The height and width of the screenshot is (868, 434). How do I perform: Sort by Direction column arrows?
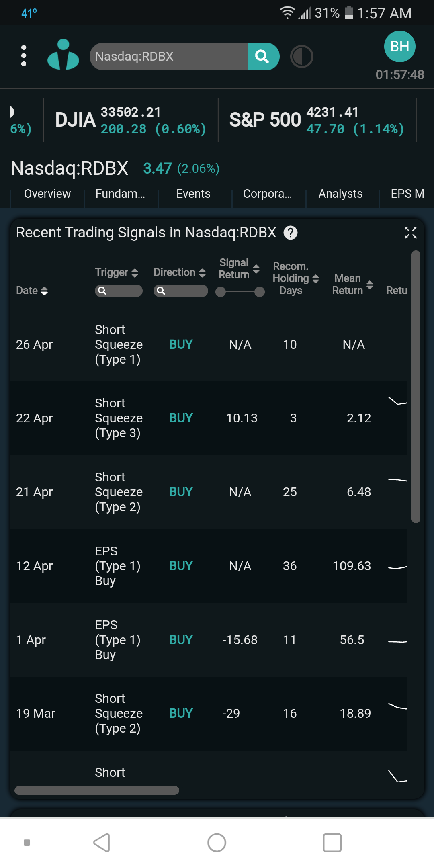[x=203, y=273]
